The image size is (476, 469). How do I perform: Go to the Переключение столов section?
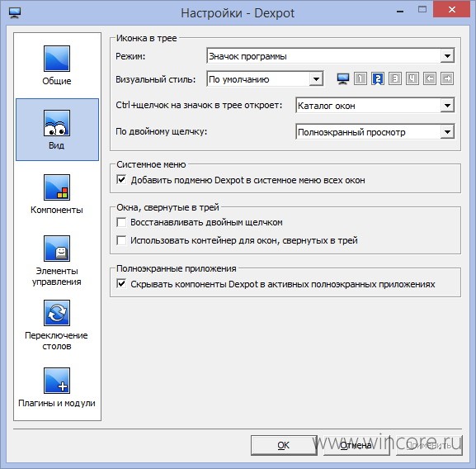pos(57,325)
